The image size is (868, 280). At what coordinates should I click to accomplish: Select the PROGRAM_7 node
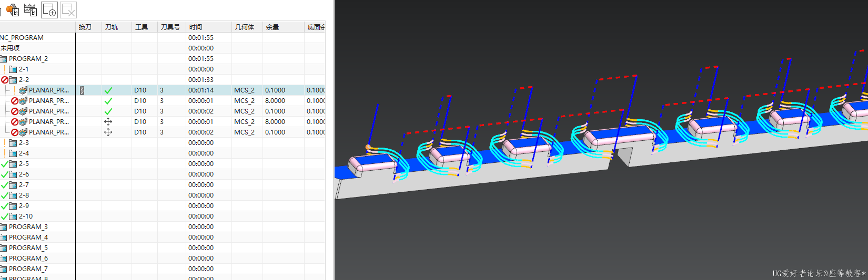[28, 269]
